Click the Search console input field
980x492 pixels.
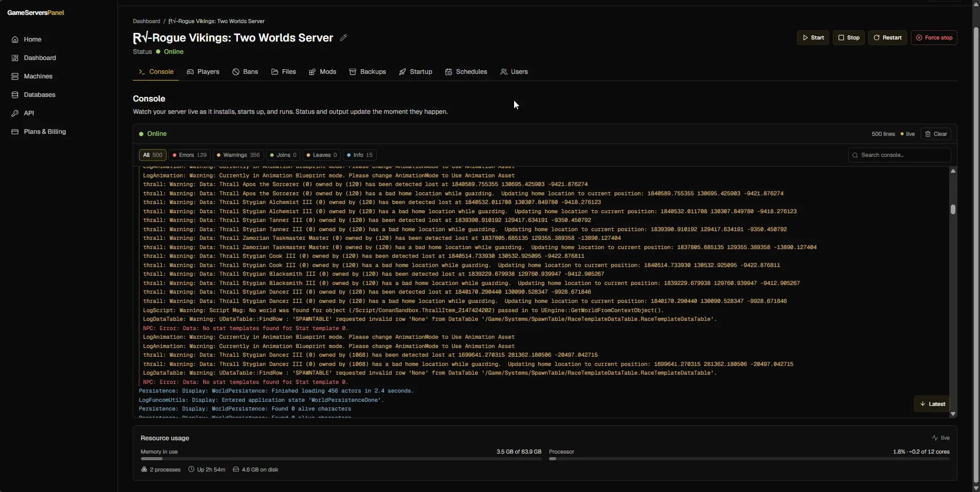(x=900, y=155)
